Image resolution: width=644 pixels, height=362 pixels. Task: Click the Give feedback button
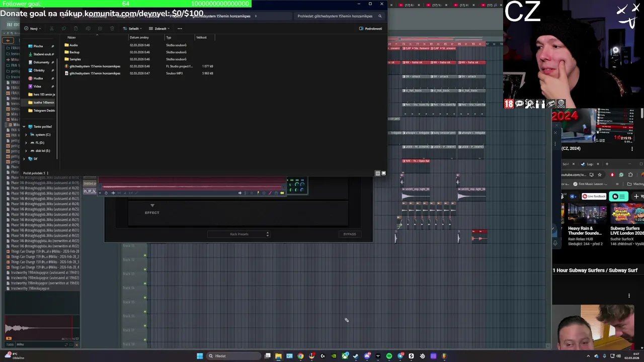pos(594,197)
